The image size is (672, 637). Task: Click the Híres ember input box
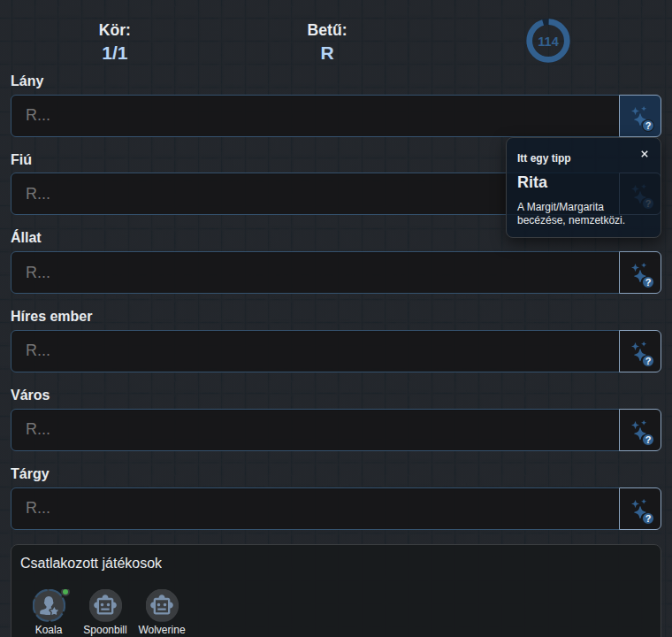pyautogui.click(x=315, y=351)
